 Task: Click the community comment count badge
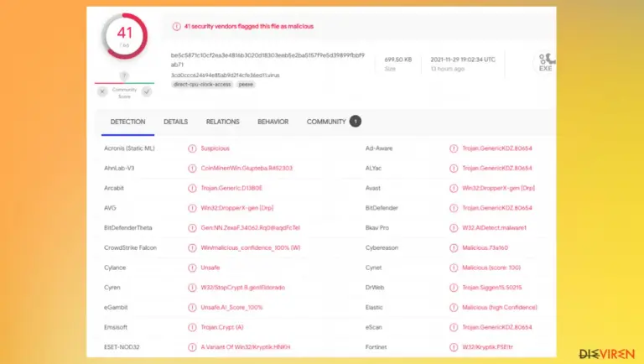tap(356, 122)
